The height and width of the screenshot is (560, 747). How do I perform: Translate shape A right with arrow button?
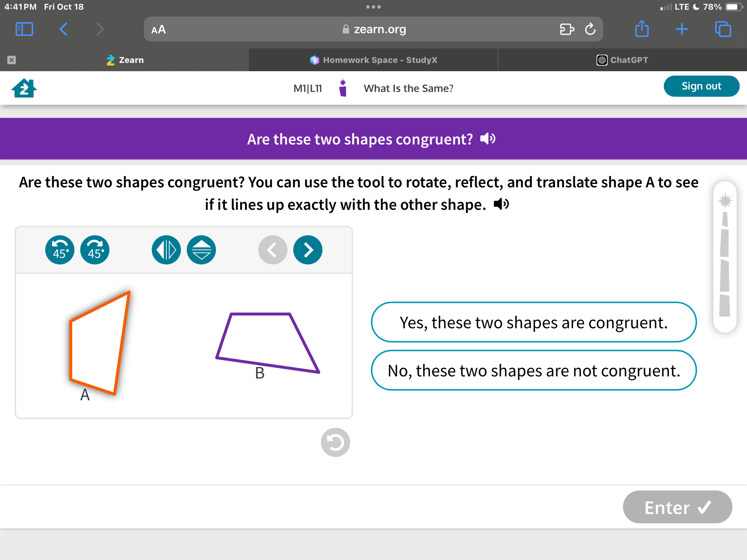(x=308, y=250)
